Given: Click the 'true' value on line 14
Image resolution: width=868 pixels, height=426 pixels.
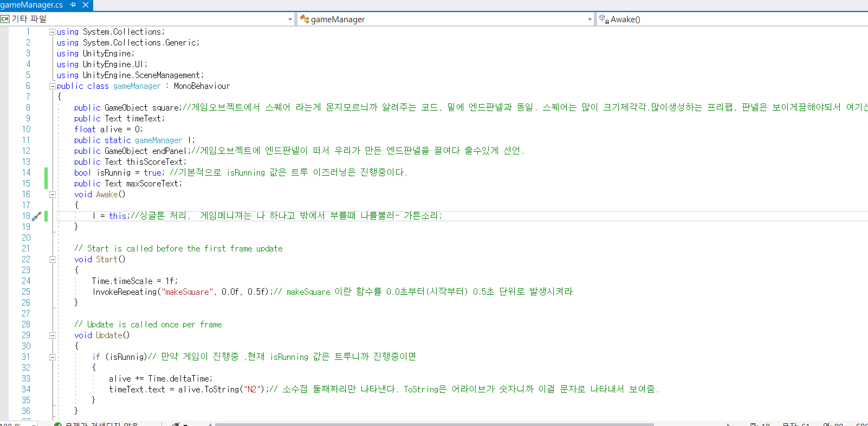Looking at the screenshot, I should click(x=152, y=173).
